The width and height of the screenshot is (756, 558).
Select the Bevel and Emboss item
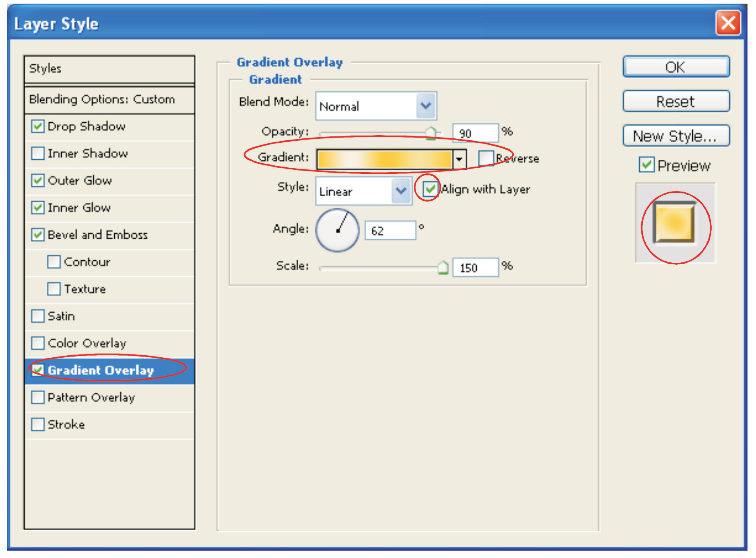click(x=97, y=235)
